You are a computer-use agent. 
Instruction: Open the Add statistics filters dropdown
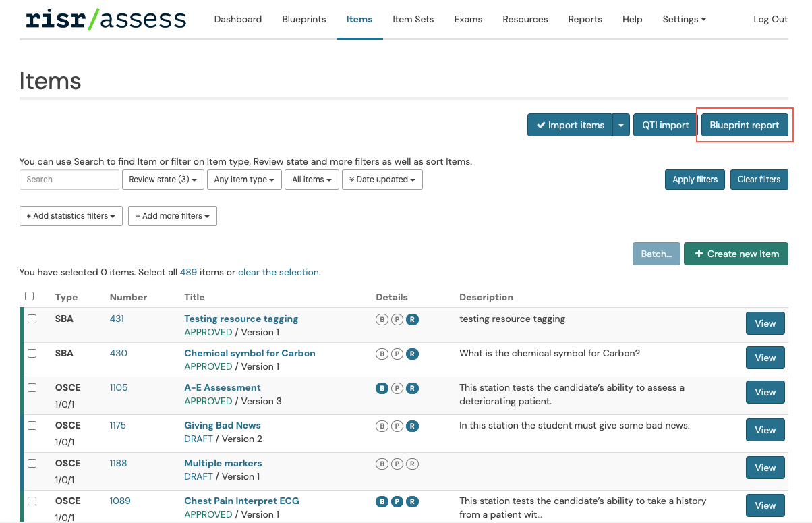[x=71, y=216]
